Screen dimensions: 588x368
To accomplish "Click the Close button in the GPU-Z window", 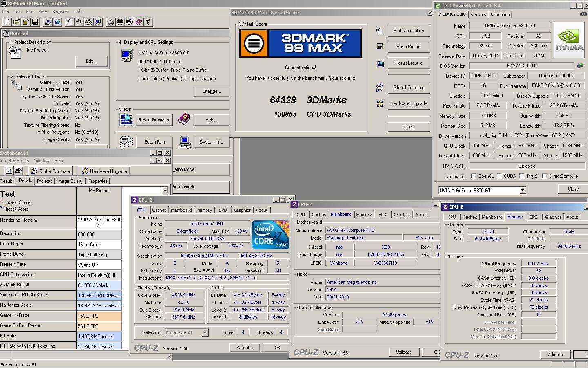I will tap(573, 189).
